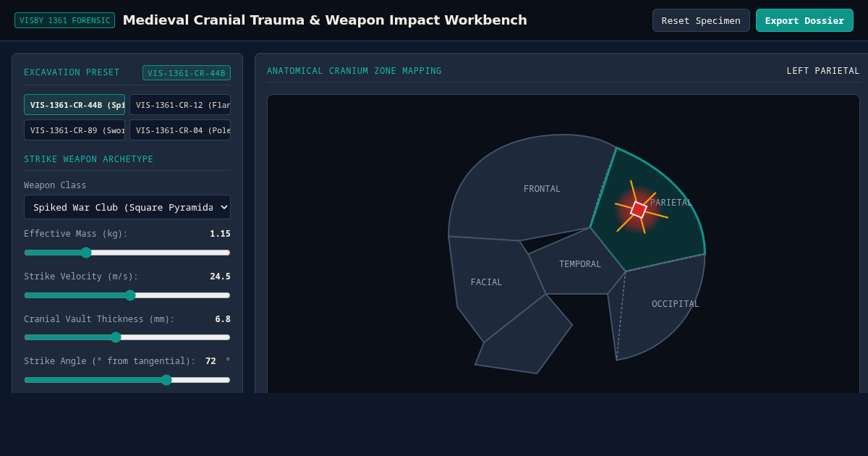
Task: Adjust the Strike Angle slider
Action: click(x=127, y=380)
